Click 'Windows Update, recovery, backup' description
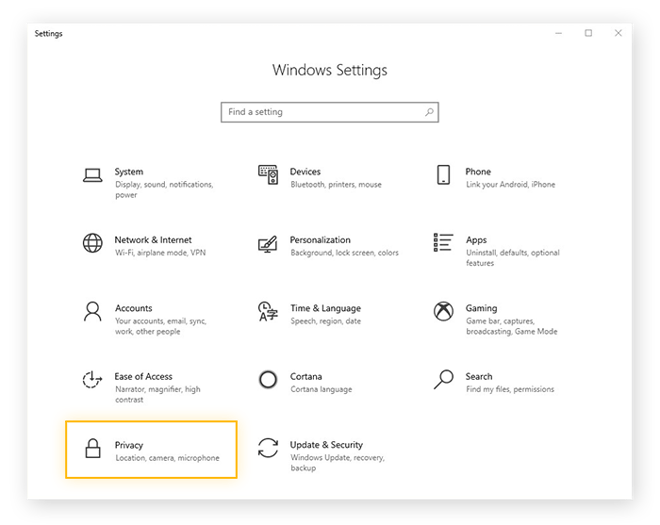This screenshot has height=525, width=660. click(x=337, y=463)
